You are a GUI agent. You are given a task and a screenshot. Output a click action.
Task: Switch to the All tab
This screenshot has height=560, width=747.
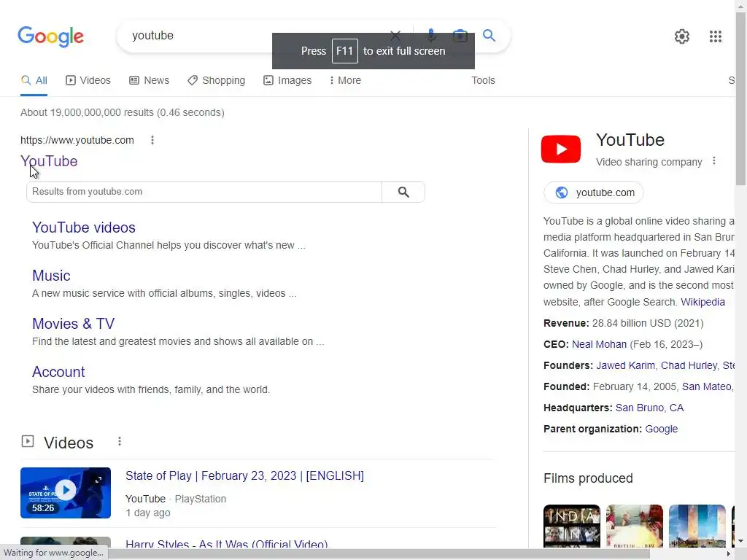(x=34, y=80)
